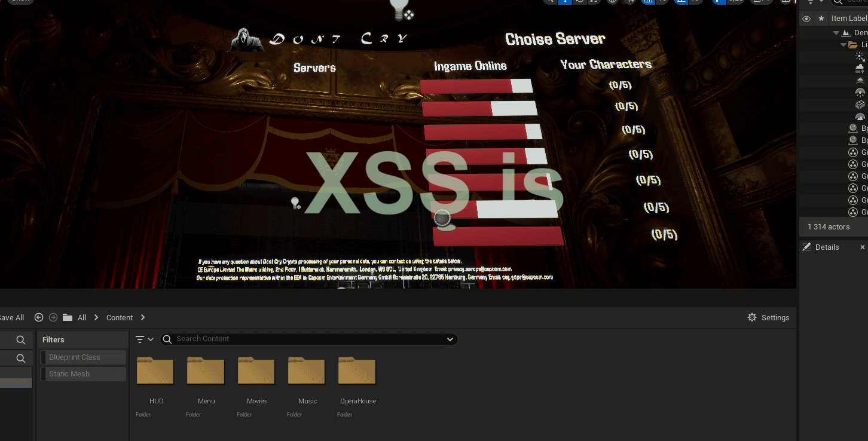Screen dimensions: 868x441
Task: Click the Your Characters column heading
Action: click(x=606, y=64)
